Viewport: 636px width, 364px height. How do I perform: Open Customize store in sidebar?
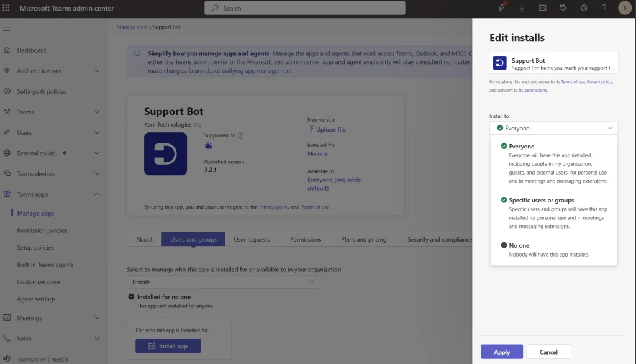38,281
